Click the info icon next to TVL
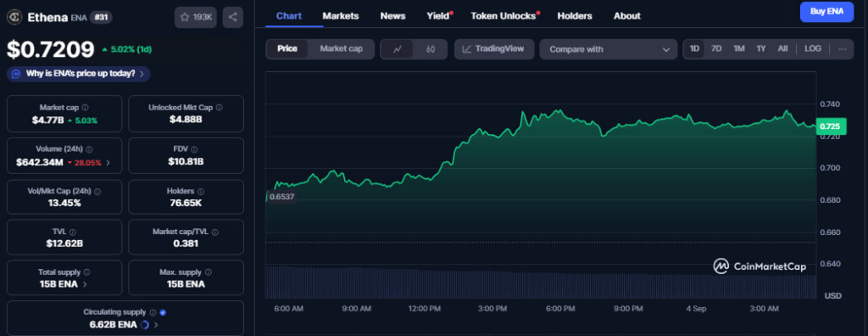 pyautogui.click(x=73, y=232)
